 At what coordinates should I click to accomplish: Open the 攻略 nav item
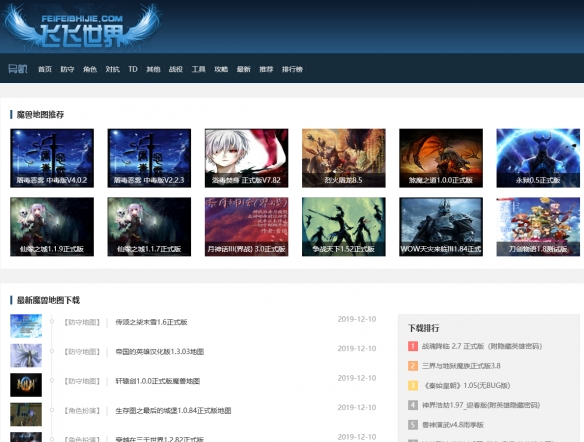click(221, 69)
